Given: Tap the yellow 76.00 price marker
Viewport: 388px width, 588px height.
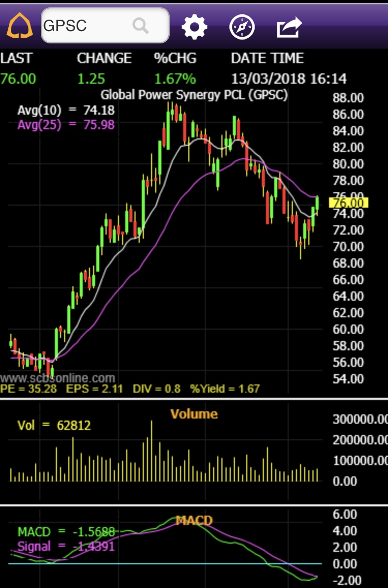Looking at the screenshot, I should pos(349,203).
